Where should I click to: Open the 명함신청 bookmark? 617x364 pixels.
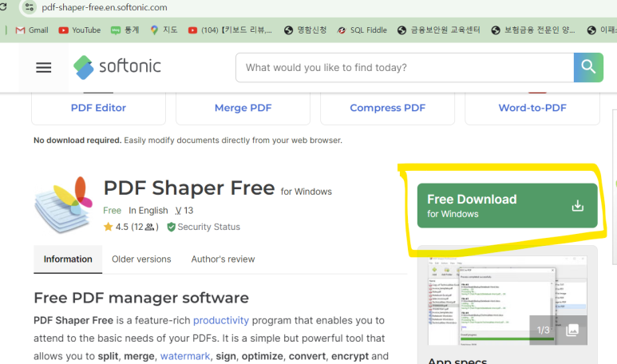coord(306,30)
